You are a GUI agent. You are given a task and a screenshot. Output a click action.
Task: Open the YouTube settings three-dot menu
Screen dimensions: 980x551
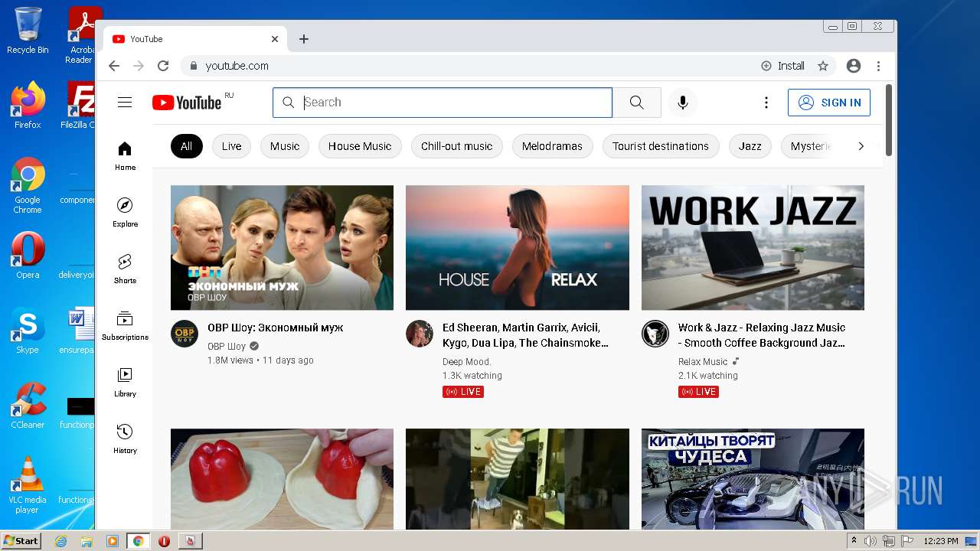click(x=766, y=103)
